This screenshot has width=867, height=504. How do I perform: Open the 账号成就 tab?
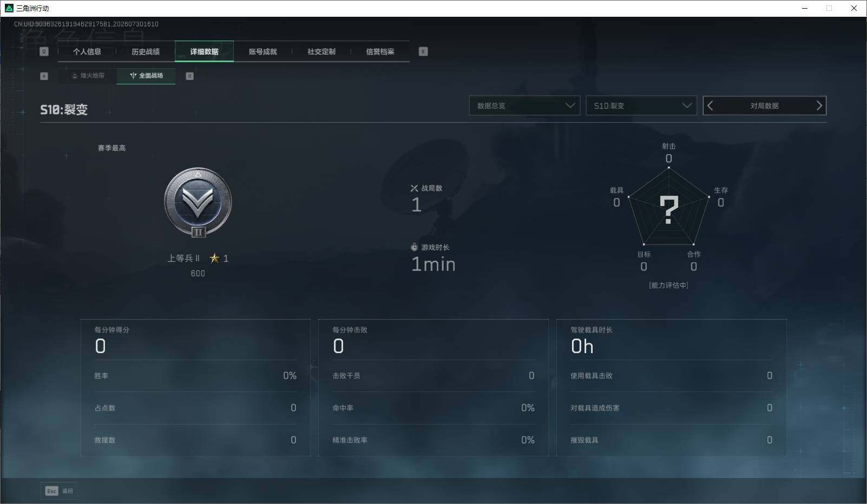point(262,51)
